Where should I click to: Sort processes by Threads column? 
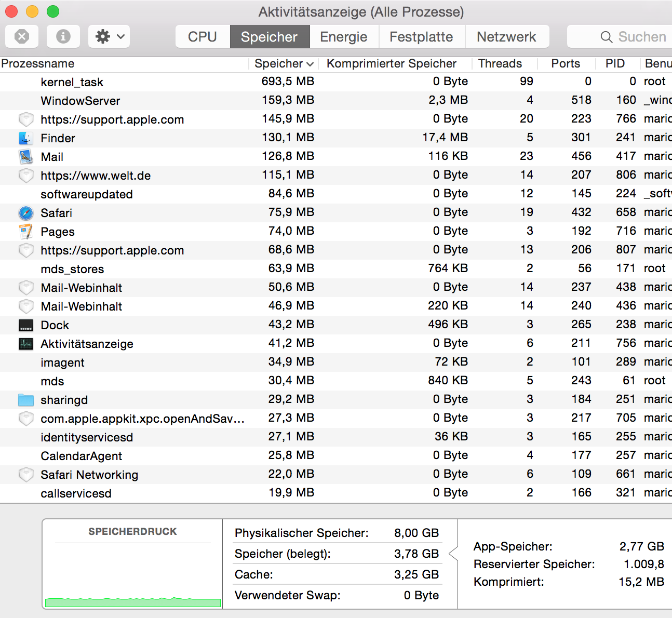pyautogui.click(x=500, y=63)
